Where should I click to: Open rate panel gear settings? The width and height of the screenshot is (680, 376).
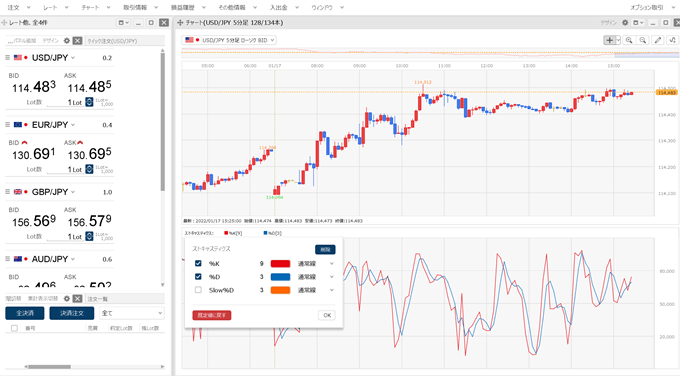pyautogui.click(x=66, y=40)
